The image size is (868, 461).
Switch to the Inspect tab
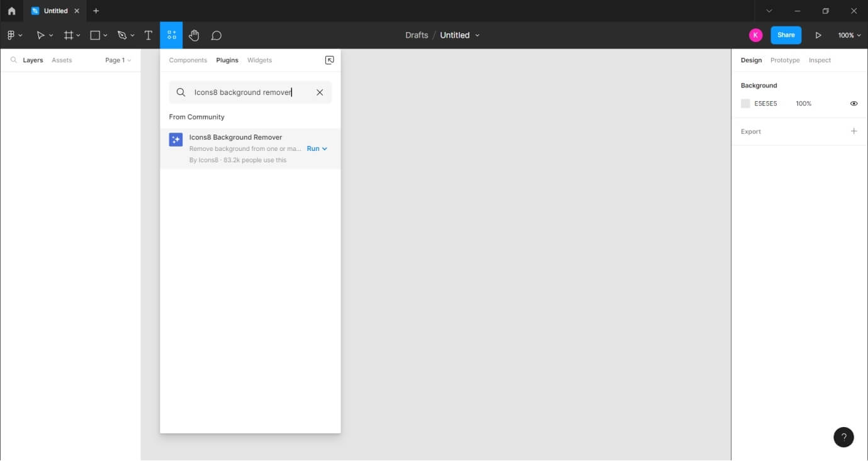pos(820,60)
